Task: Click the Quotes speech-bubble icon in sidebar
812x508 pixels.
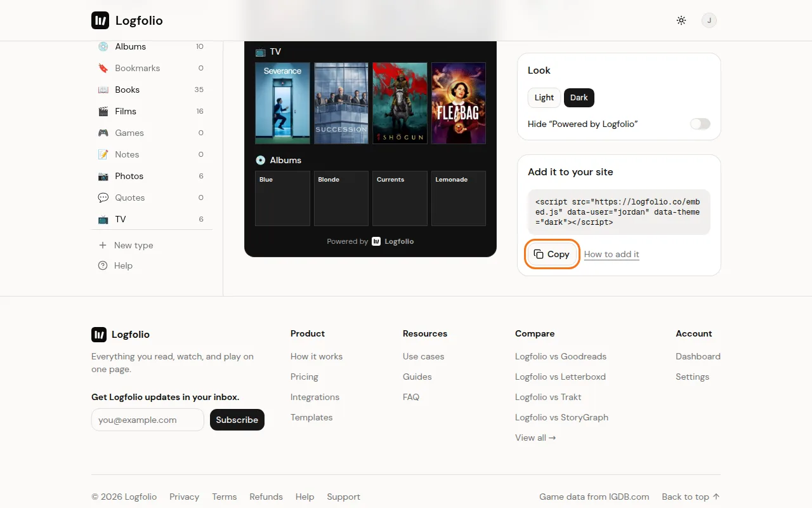Action: (x=103, y=197)
